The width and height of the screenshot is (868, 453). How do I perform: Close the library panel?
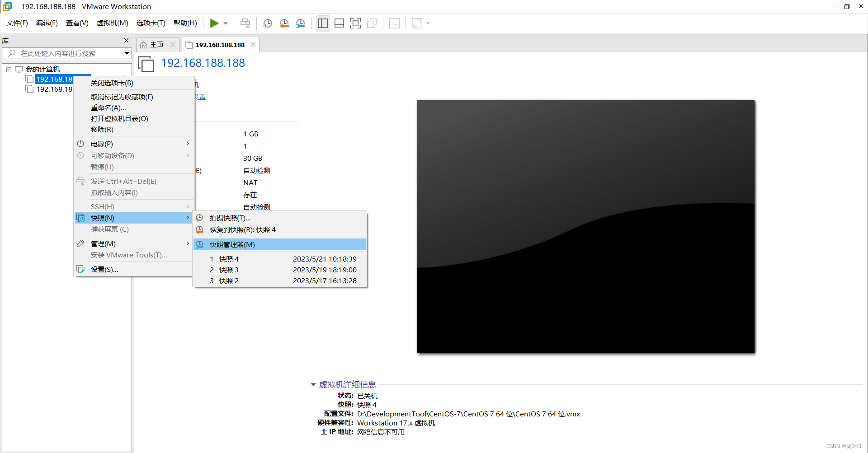[x=126, y=41]
